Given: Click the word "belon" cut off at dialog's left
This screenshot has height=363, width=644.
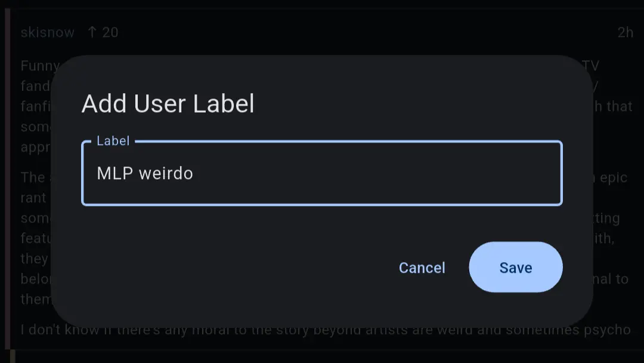Looking at the screenshot, I should (x=35, y=279).
